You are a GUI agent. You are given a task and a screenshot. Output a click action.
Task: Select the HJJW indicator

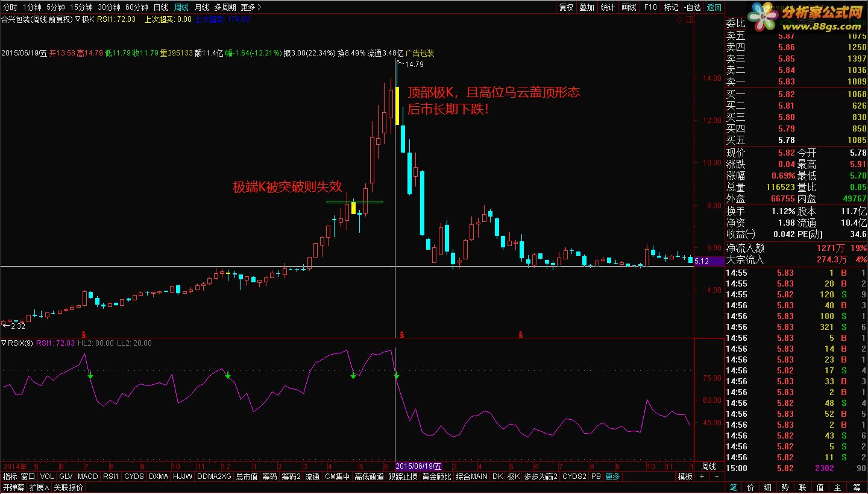point(183,477)
